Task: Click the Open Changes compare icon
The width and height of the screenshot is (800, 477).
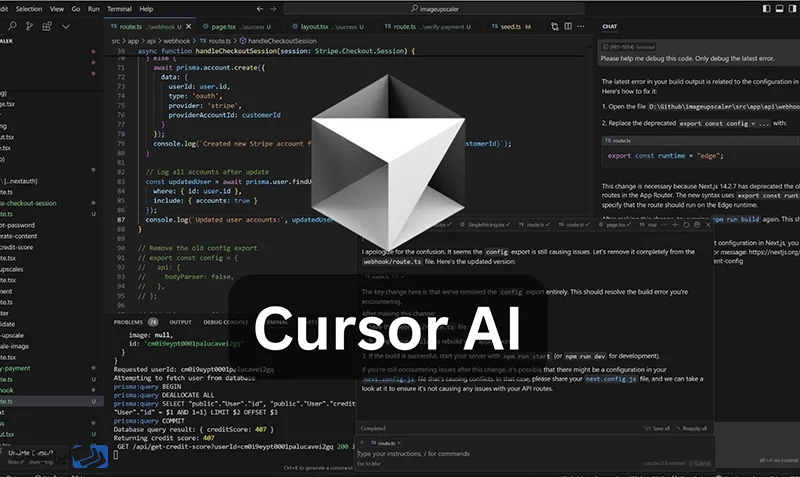Action: coord(555,27)
